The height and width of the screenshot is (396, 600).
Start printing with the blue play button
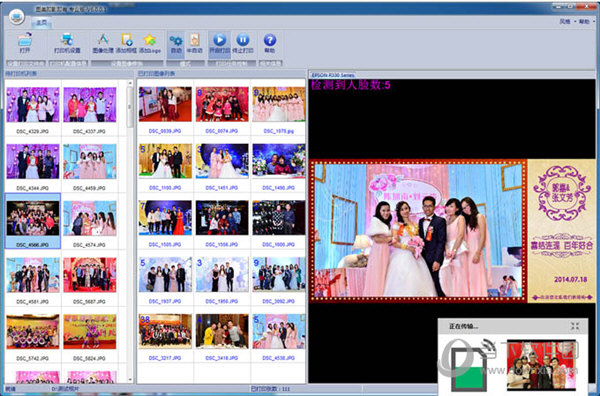[x=219, y=43]
